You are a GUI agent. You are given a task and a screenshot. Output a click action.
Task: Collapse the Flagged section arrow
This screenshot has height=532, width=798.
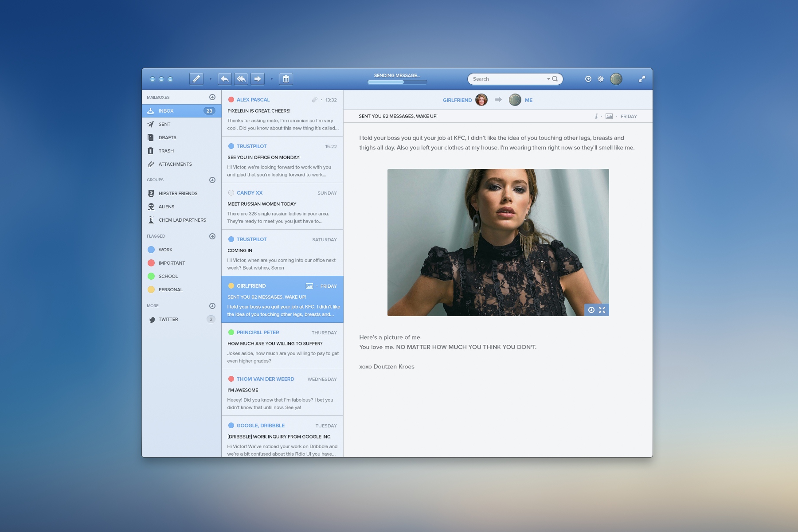coord(212,236)
